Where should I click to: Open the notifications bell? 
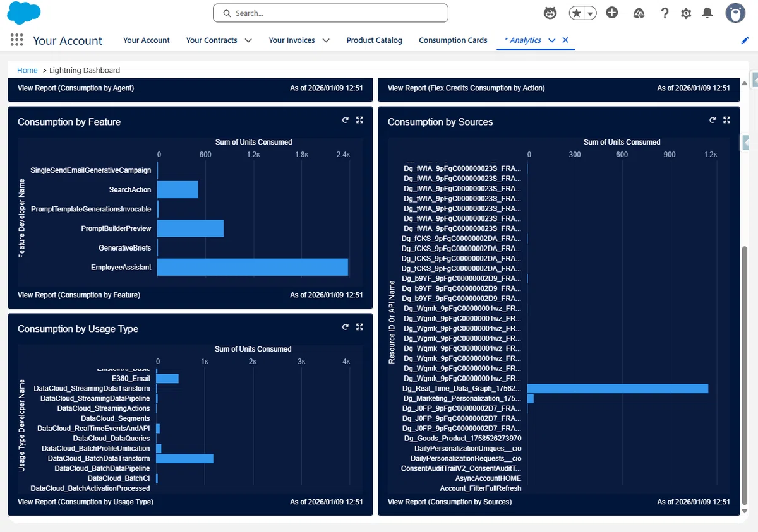[x=707, y=13]
